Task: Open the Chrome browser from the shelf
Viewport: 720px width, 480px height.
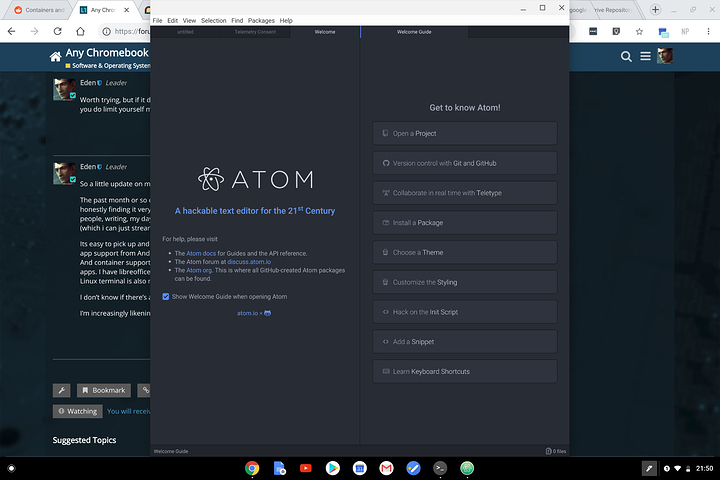Action: coord(252,467)
